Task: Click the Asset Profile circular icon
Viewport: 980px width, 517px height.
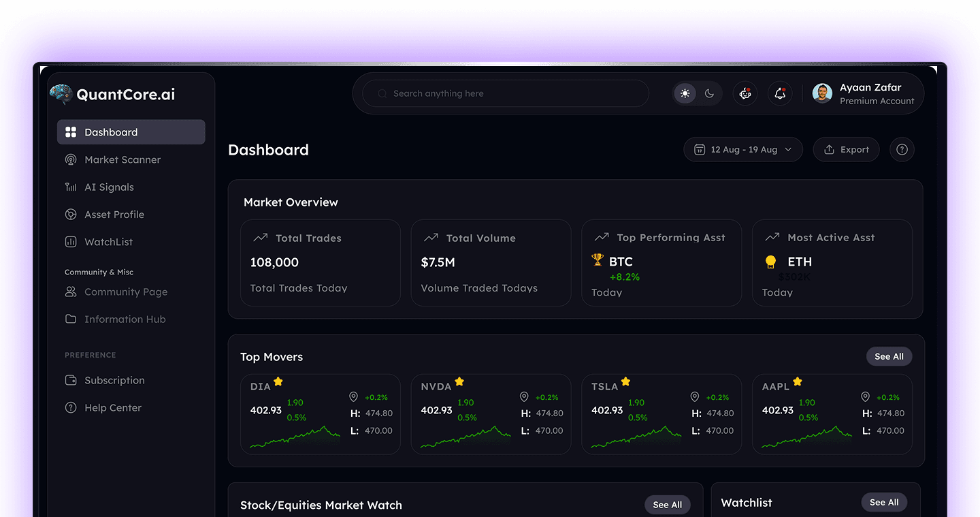Action: 71,215
